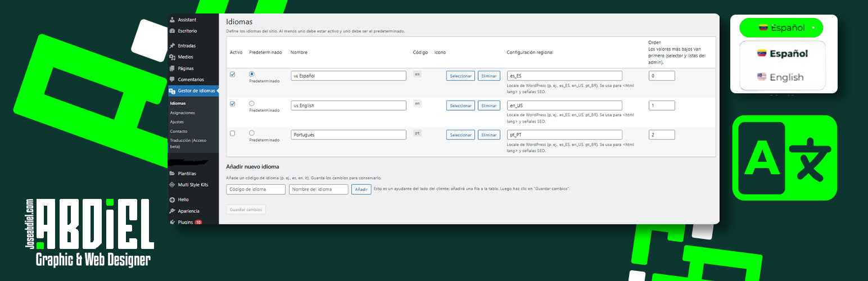Viewport: 868px width, 281px height.
Task: Click the 'es' language code tag
Action: (417, 74)
